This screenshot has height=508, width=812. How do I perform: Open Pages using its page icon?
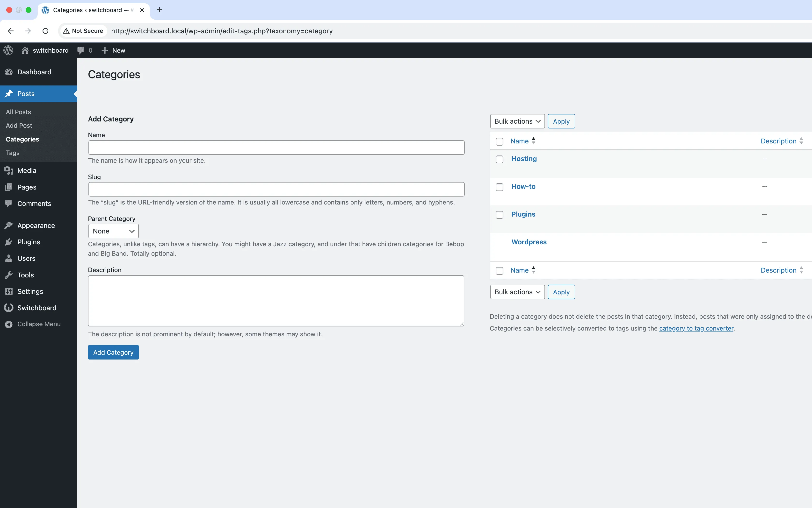tap(9, 187)
